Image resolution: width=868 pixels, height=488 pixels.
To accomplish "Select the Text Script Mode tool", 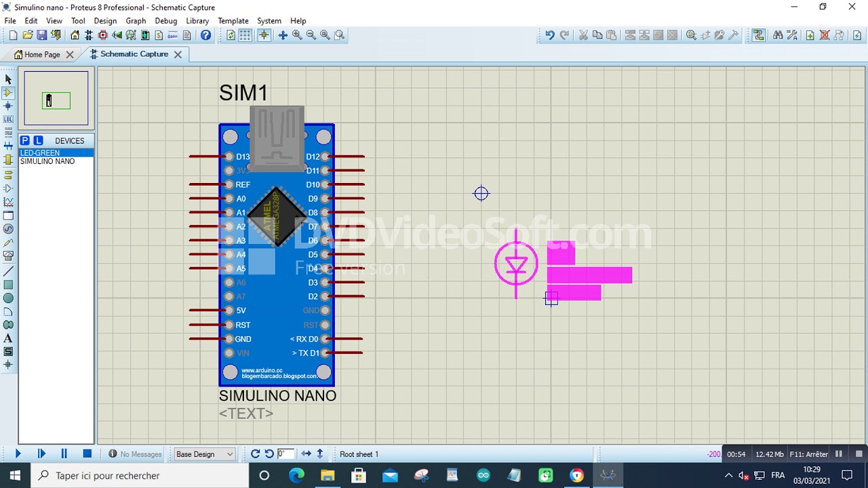I will pos(8,133).
